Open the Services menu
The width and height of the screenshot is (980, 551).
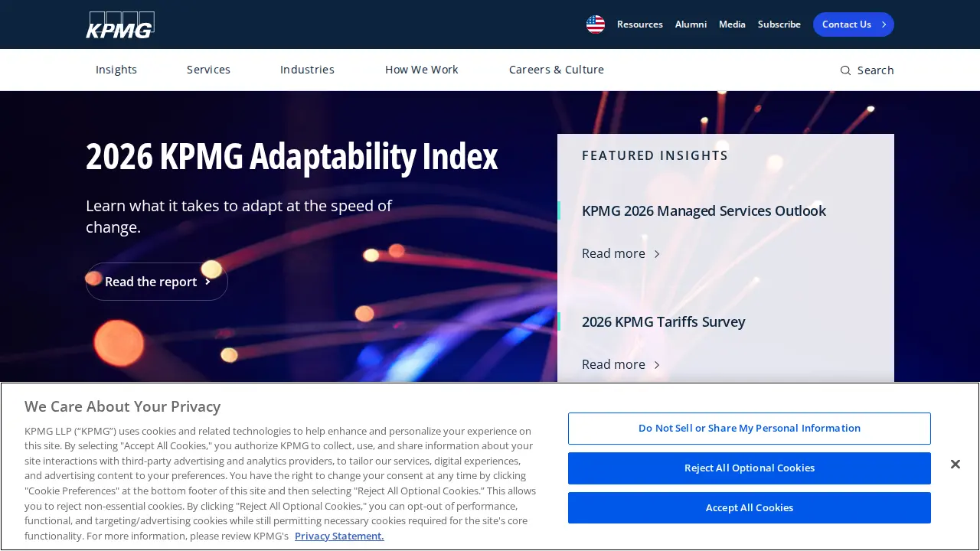click(x=208, y=70)
